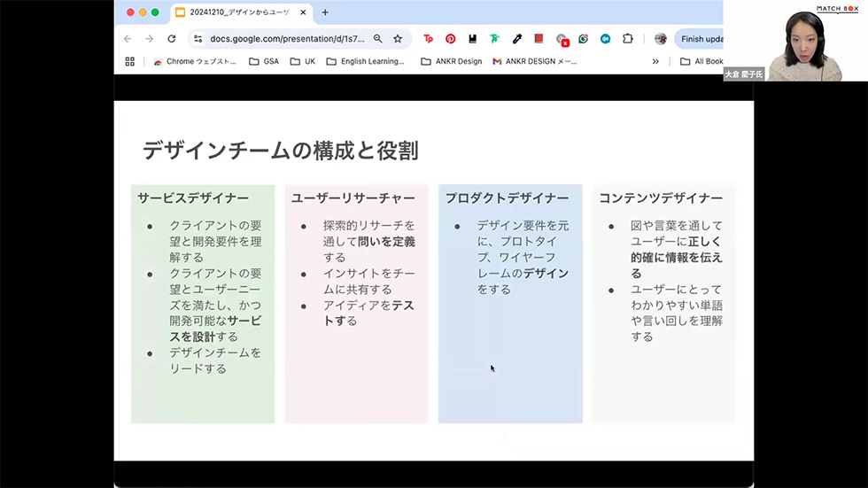
Task: Click the コンテンツデザイナー column heading
Action: (x=661, y=198)
